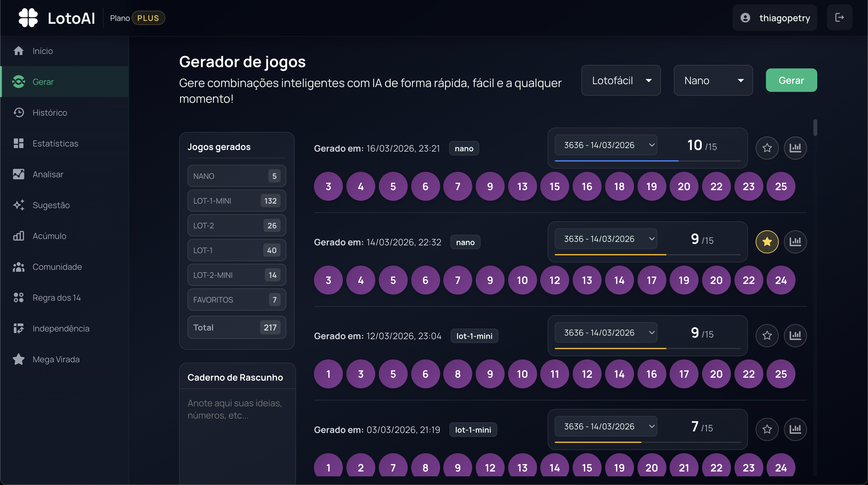Navigate to Estatísticas menu item
Image resolution: width=868 pixels, height=485 pixels.
[65, 143]
